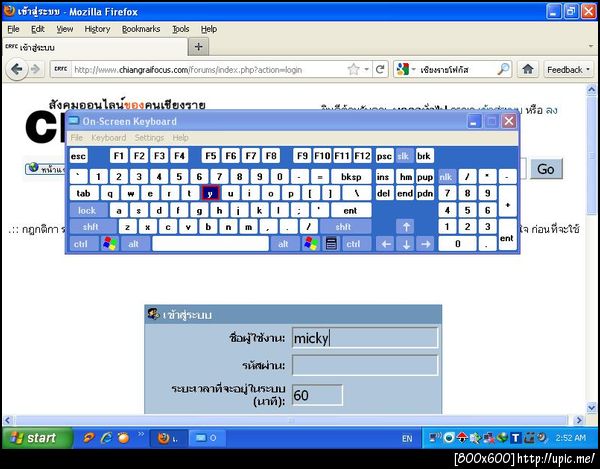Click the right arrow key on keyboard
Screen dimensions: 600x469
[426, 244]
